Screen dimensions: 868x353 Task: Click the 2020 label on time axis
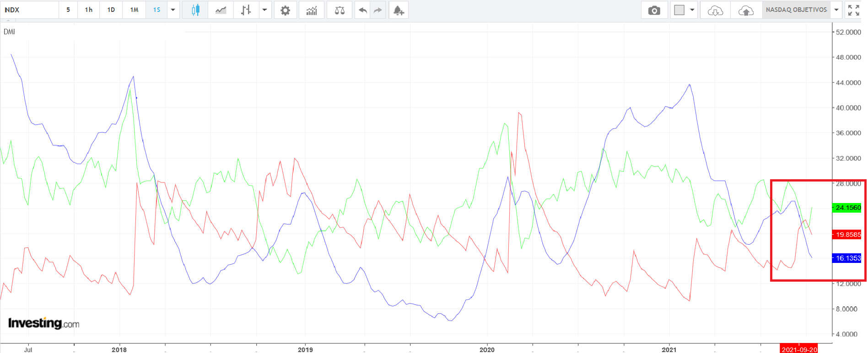coord(487,349)
